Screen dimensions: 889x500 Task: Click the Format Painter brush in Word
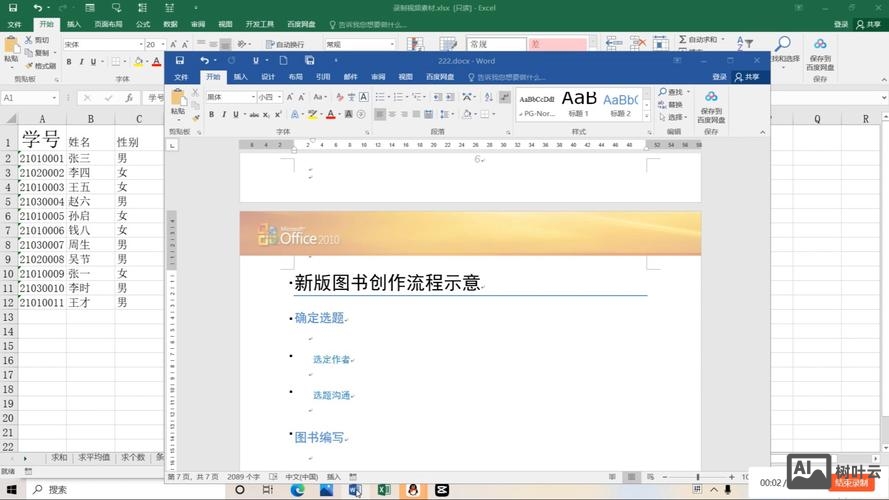[196, 118]
